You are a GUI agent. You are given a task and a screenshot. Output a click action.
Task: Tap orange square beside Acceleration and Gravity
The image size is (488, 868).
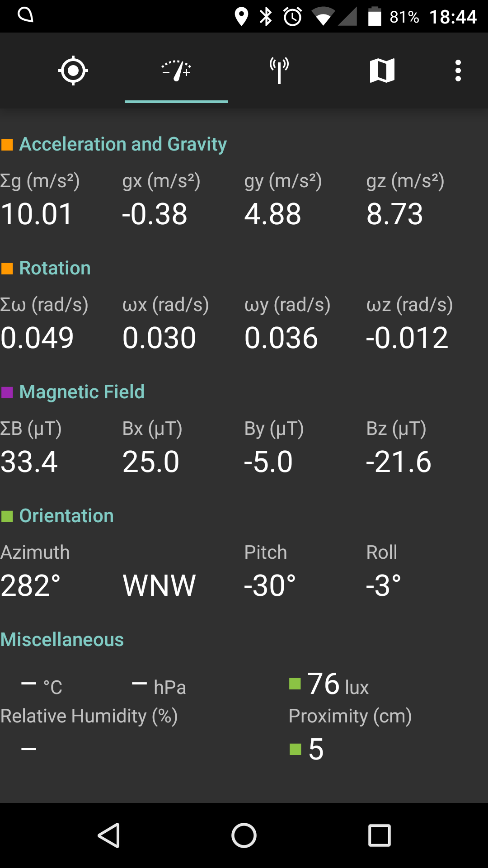(x=7, y=145)
